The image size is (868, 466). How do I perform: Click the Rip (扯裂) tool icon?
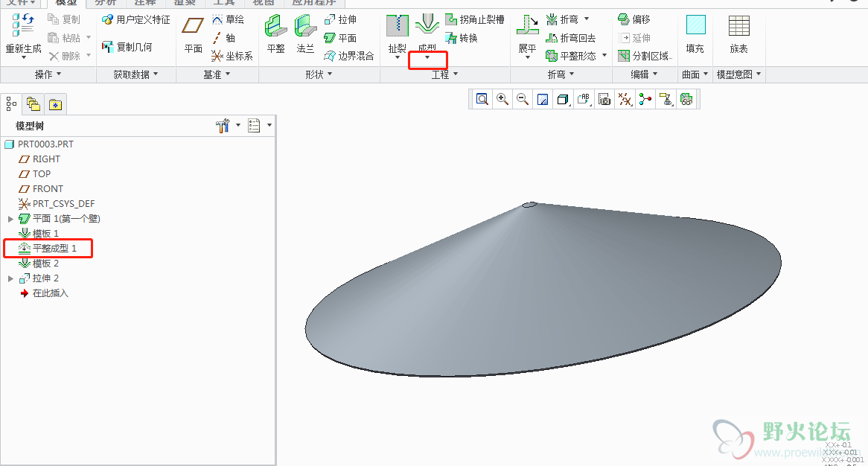coord(397,27)
